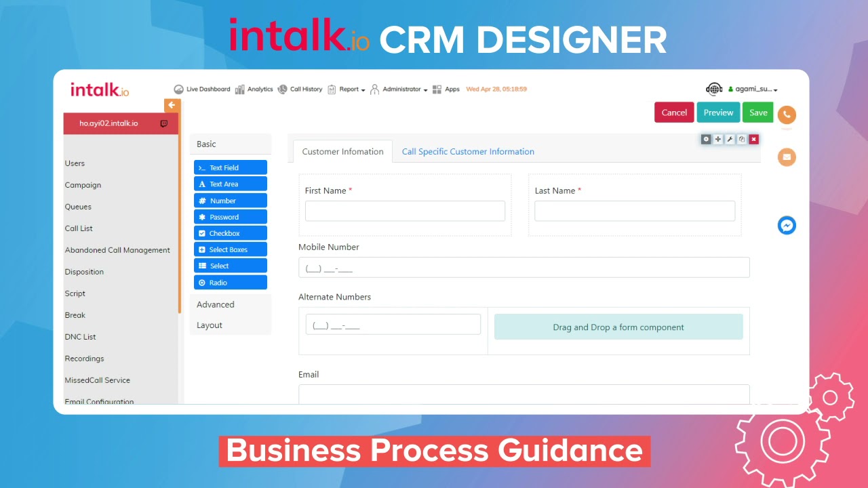The width and height of the screenshot is (868, 488).
Task: Click the date text Wed Apr 28, 05:18:59
Action: 496,89
